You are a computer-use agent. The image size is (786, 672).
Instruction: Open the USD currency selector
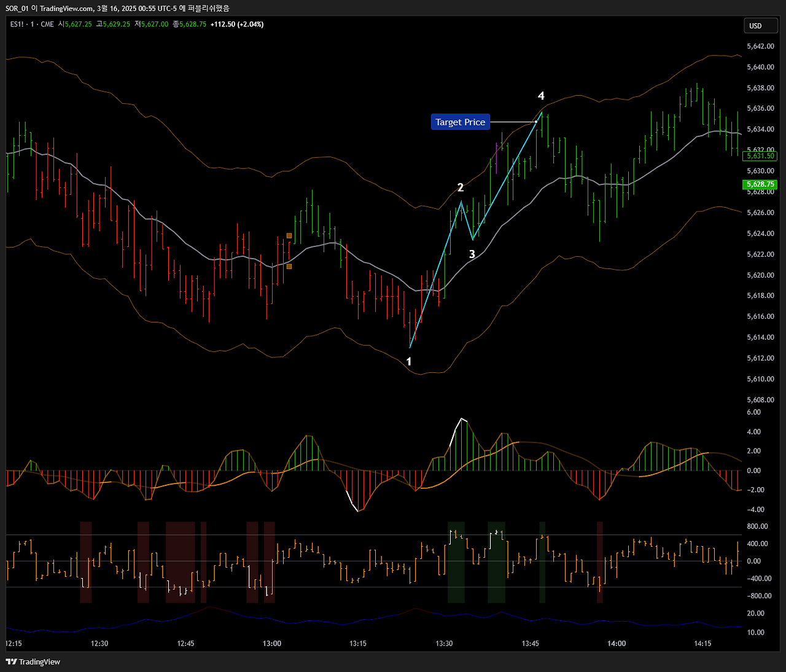click(761, 26)
